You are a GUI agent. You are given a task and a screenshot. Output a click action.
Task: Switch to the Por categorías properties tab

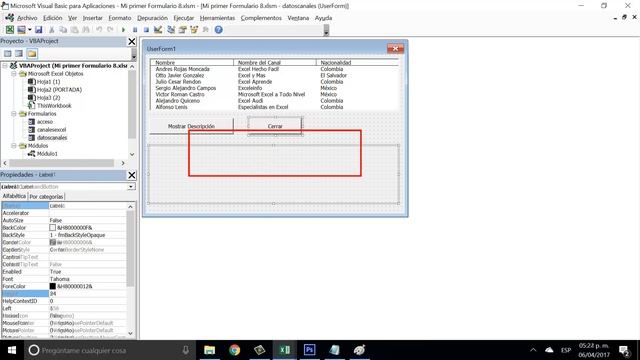tap(46, 196)
